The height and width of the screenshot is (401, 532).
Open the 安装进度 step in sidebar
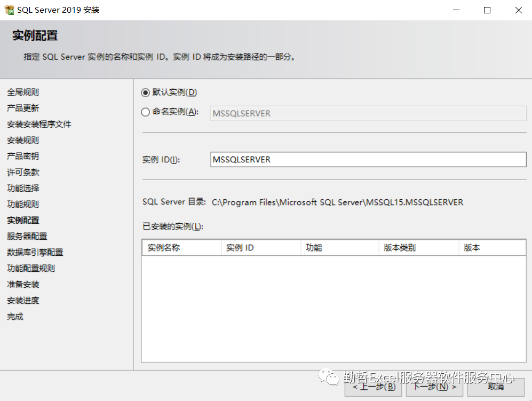coord(23,301)
